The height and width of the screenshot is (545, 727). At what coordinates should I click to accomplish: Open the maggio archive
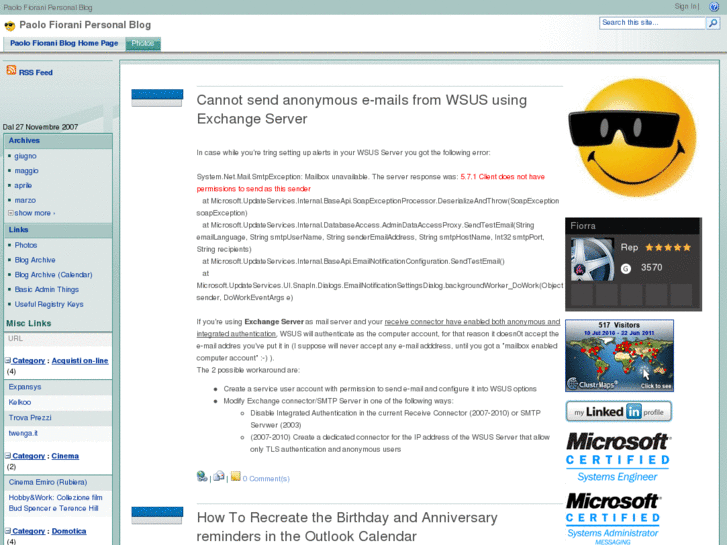point(26,171)
